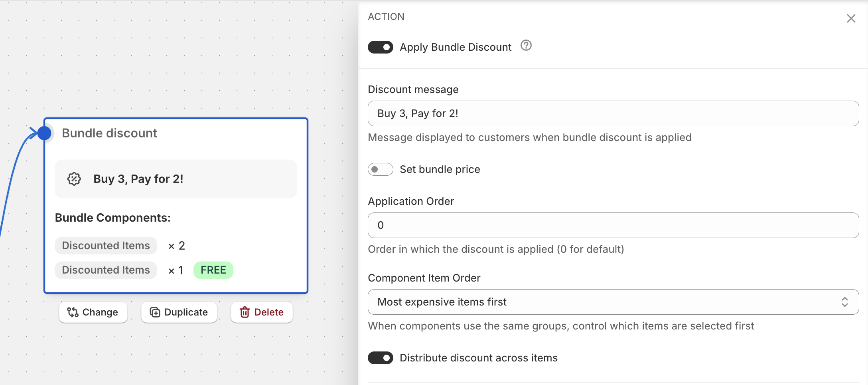The width and height of the screenshot is (868, 385).
Task: Click the Bundle discount node title
Action: [x=109, y=133]
